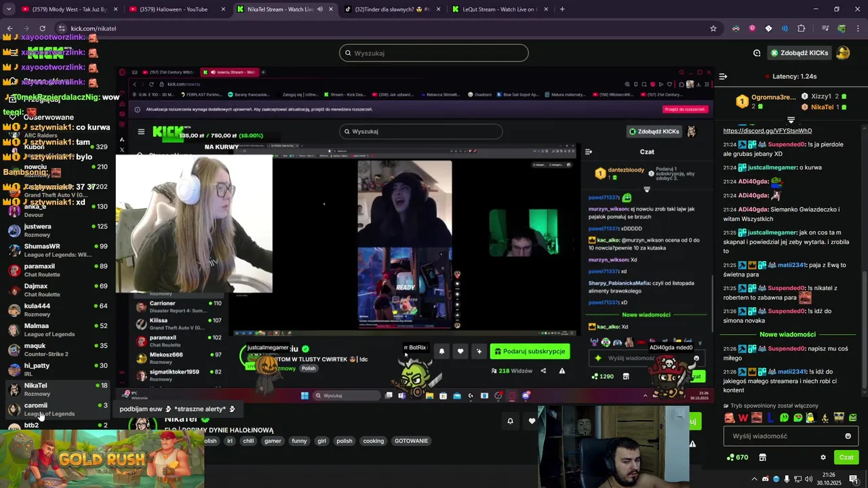Collapse the chat panel arrow icon
The image size is (868, 488).
coord(723,77)
